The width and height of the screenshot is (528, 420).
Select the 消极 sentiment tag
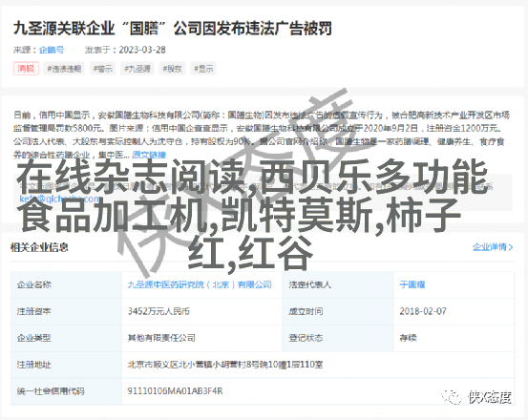click(x=26, y=69)
